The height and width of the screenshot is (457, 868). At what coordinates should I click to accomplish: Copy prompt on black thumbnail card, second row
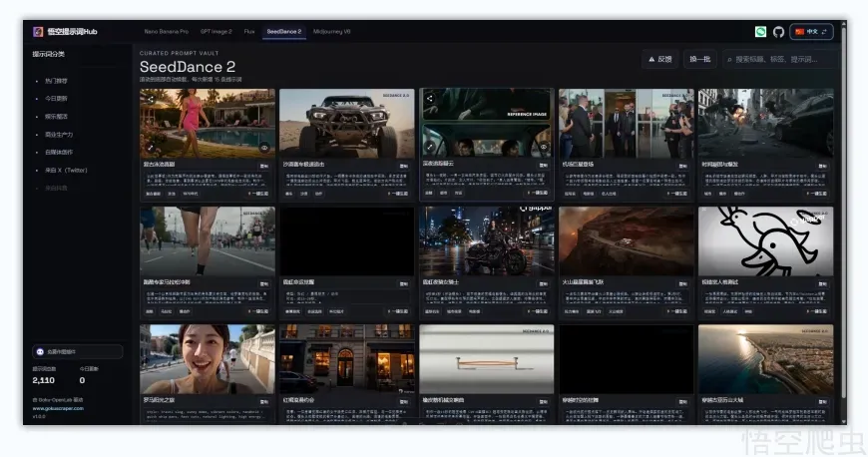click(403, 283)
